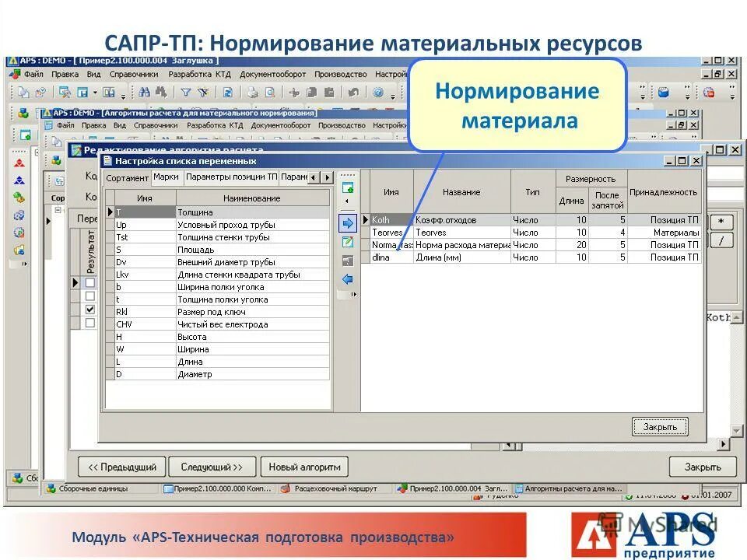Select the binoculars search icon on the toolbar
This screenshot has width=747, height=560.
tap(145, 93)
